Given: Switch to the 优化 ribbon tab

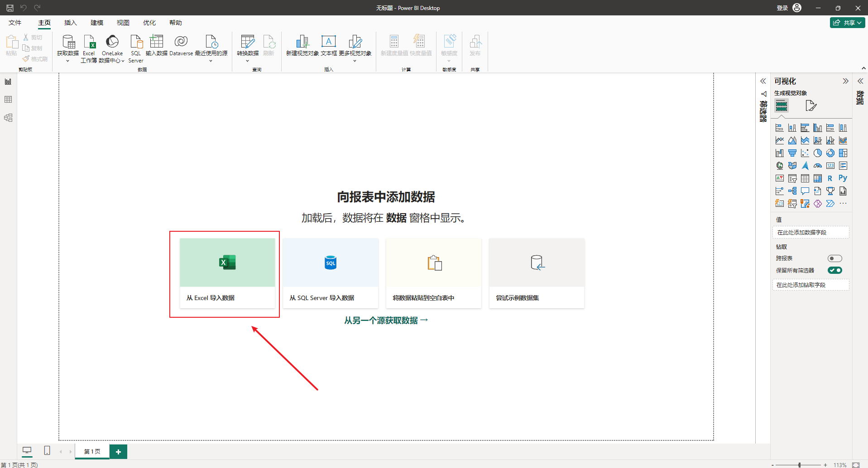Looking at the screenshot, I should pos(149,23).
